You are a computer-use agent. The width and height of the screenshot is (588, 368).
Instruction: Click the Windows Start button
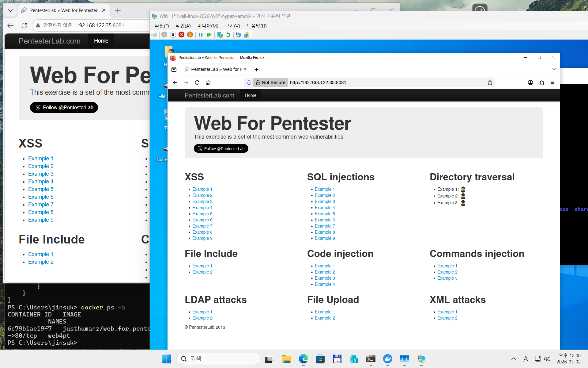point(167,359)
